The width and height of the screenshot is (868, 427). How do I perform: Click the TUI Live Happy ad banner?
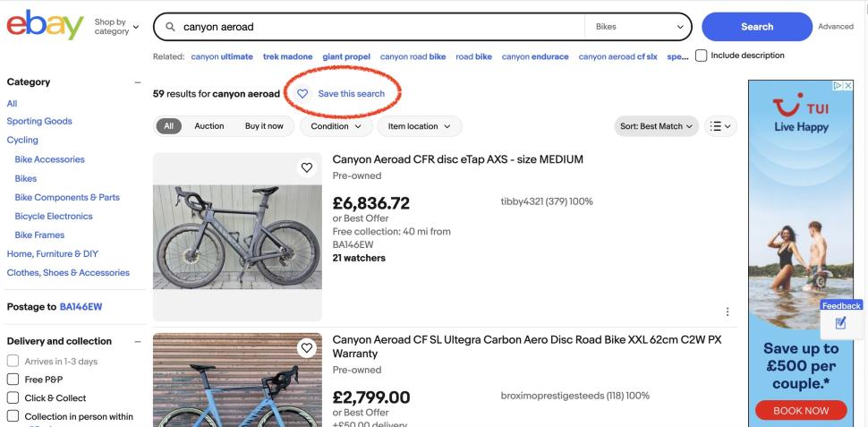(x=801, y=253)
